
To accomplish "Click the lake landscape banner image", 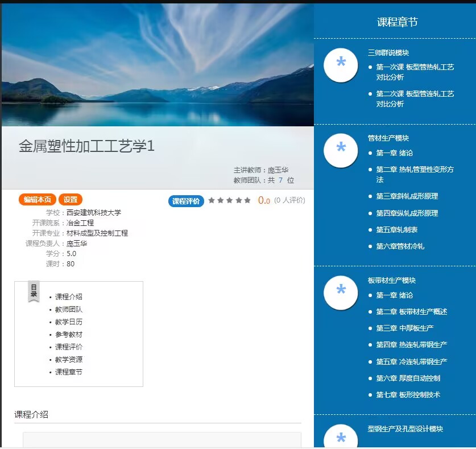I will pos(158,65).
